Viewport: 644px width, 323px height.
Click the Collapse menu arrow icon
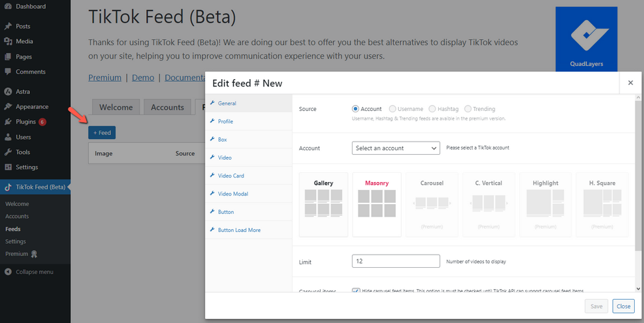[8, 272]
